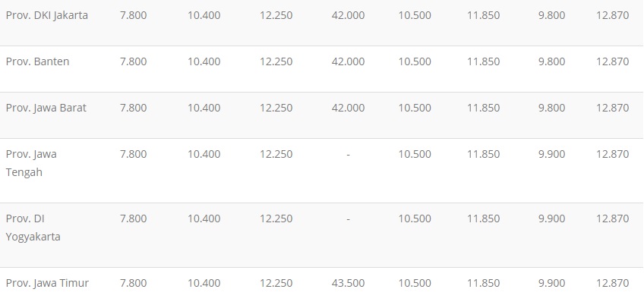Image resolution: width=644 pixels, height=308 pixels.
Task: Click the 42.000 price in Jawa Barat row
Action: pyautogui.click(x=348, y=108)
